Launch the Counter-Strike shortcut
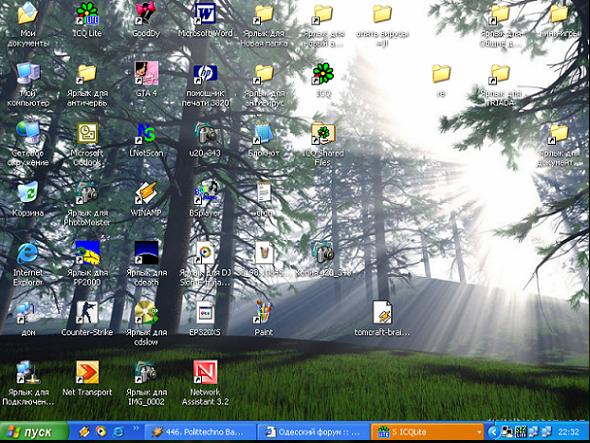Screen dimensions: 590x443 (87, 312)
